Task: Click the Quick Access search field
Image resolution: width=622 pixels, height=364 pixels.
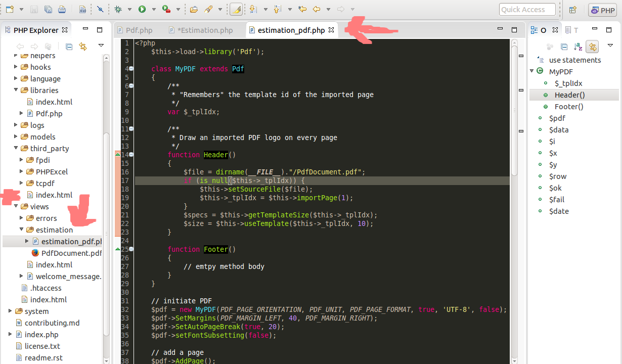Action: click(x=527, y=9)
